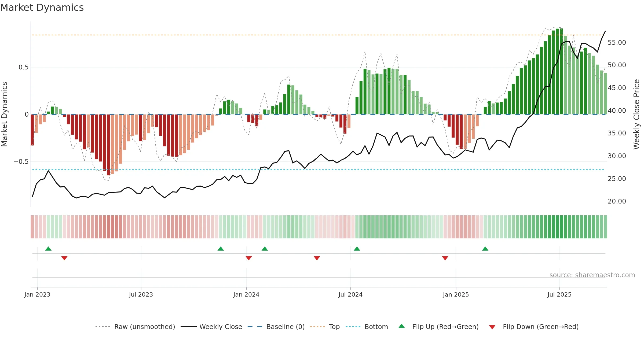The image size is (644, 362).
Task: Click the 50.00 price axis label
Action: tap(617, 65)
